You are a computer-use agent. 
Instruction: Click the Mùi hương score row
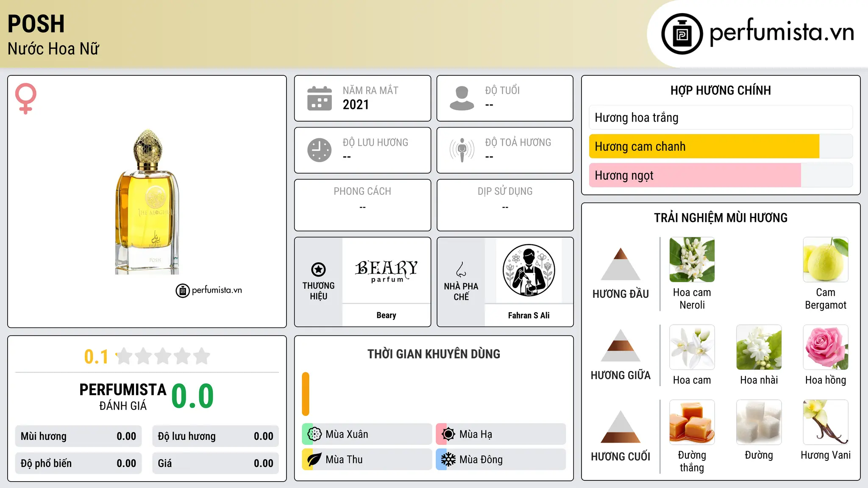78,436
